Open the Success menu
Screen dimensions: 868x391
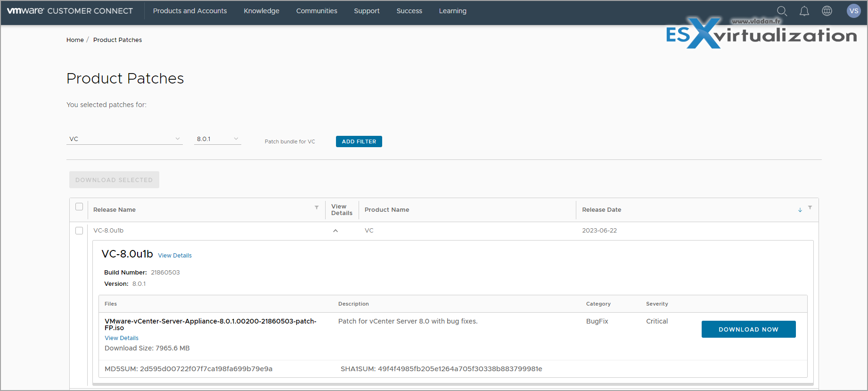[409, 11]
